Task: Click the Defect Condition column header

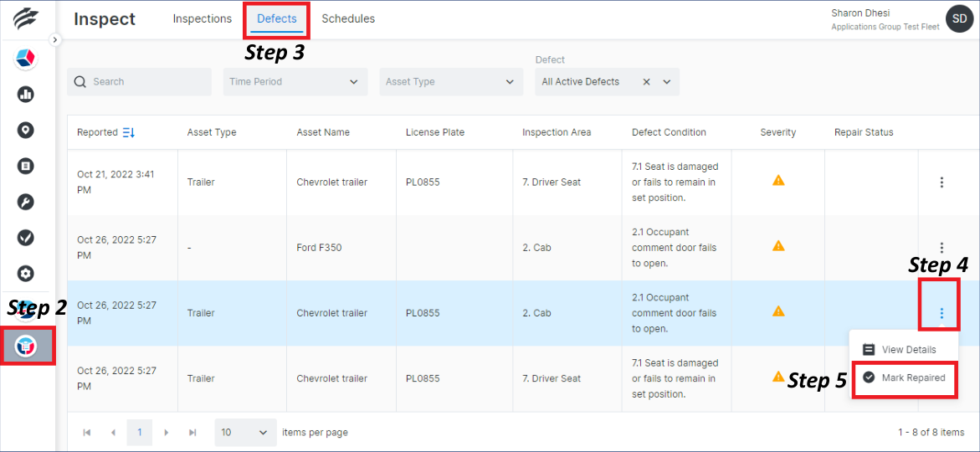Action: click(669, 132)
